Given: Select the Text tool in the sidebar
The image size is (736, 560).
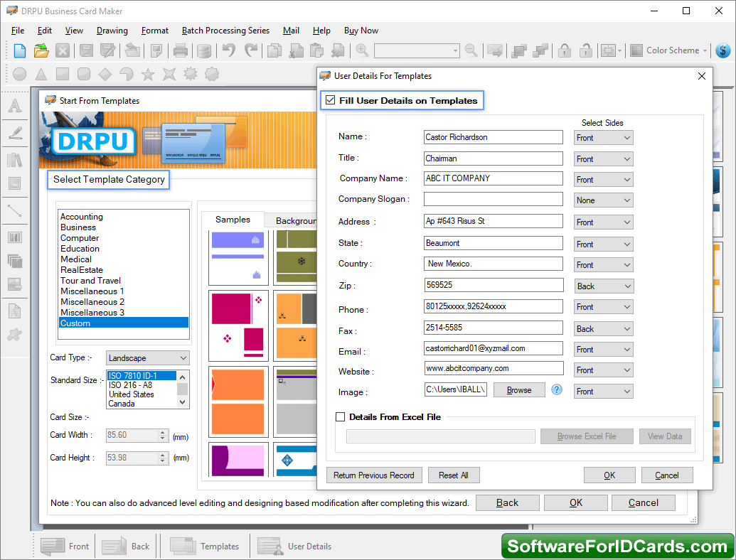Looking at the screenshot, I should pos(15,106).
